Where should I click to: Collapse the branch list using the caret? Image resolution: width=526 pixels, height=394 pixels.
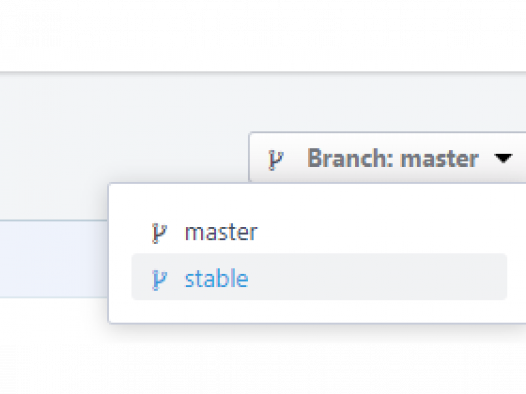coord(503,158)
